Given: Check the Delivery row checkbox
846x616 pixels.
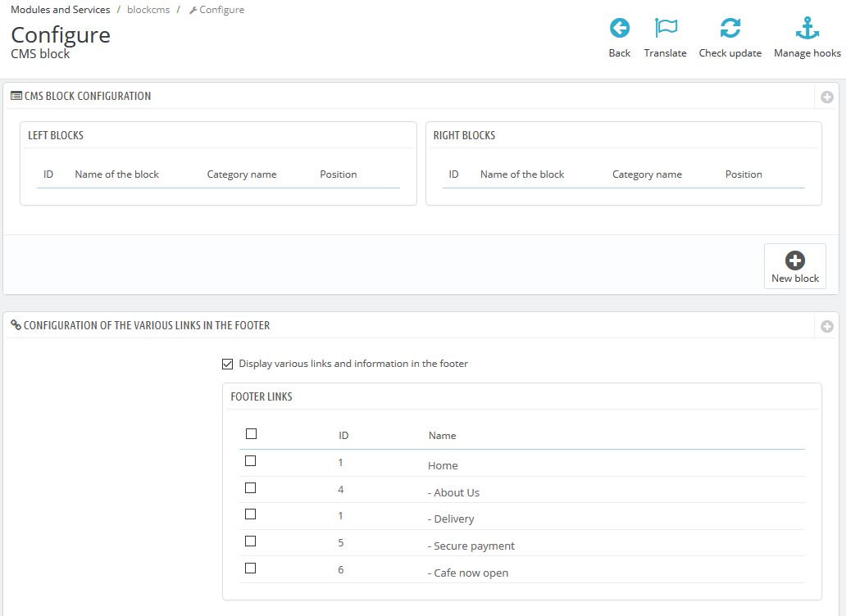Looking at the screenshot, I should 250,514.
